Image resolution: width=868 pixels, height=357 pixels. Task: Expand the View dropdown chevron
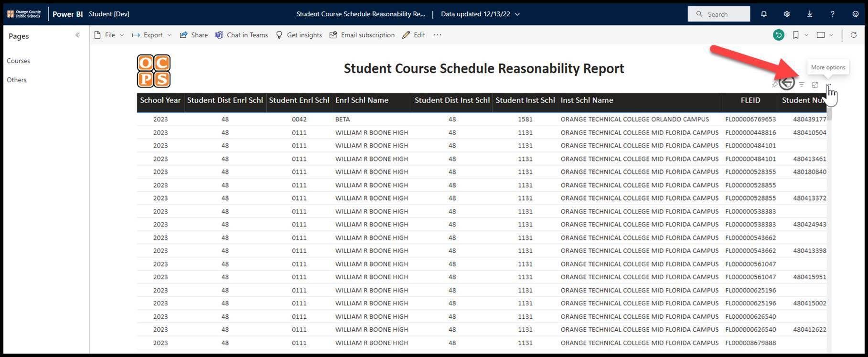831,35
